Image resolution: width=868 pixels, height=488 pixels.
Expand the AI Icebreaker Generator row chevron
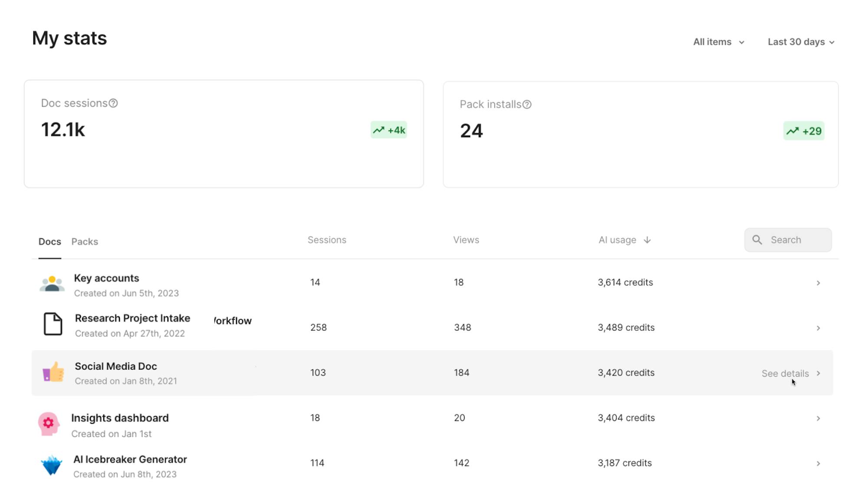click(x=818, y=464)
